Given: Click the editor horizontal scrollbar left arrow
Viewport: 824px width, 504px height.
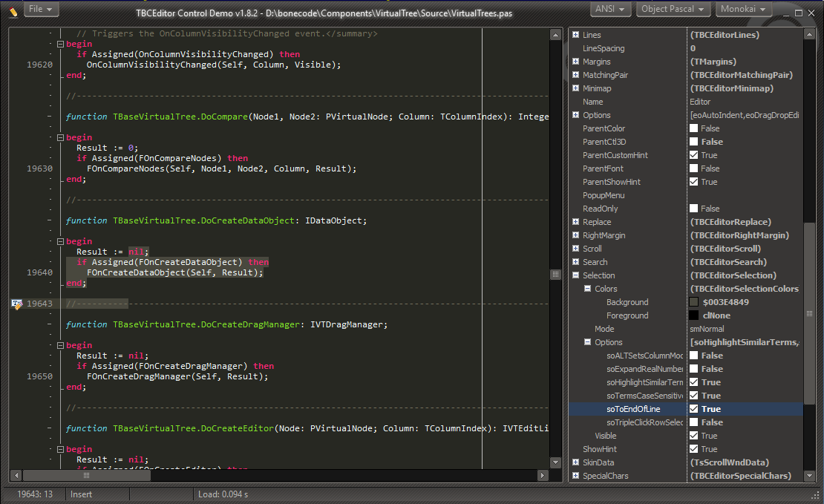Looking at the screenshot, I should pyautogui.click(x=16, y=475).
